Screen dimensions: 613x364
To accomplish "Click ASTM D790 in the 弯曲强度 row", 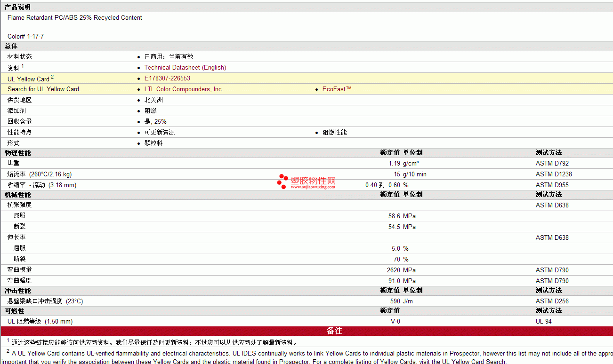I will click(552, 281).
